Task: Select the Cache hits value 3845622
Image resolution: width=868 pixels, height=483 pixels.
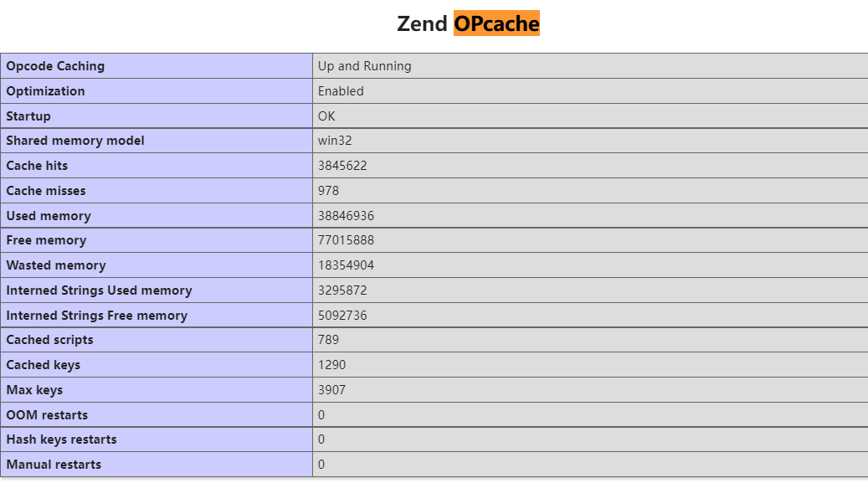Action: click(x=342, y=166)
